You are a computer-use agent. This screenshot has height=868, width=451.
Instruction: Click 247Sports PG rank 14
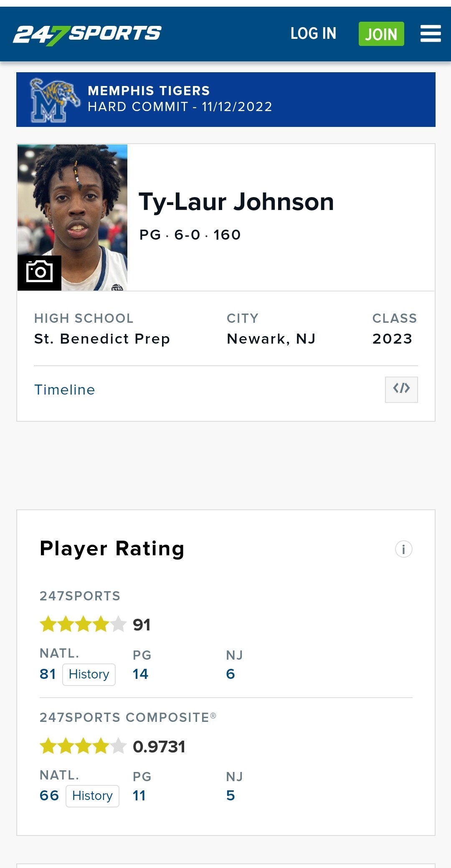click(x=140, y=674)
